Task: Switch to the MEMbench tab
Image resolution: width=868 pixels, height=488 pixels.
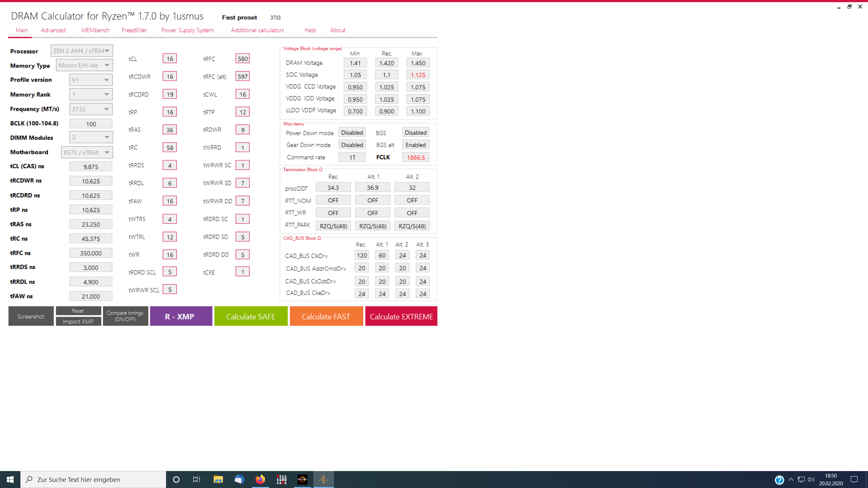Action: click(x=95, y=30)
